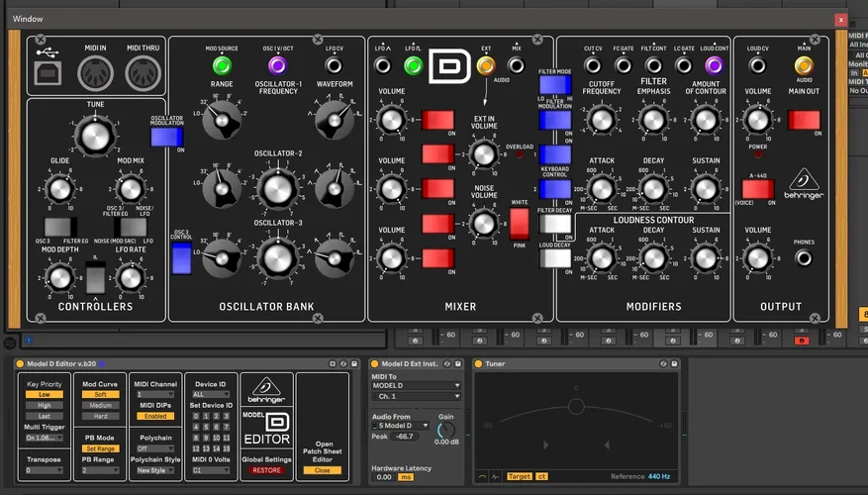
Task: Click the purple OSC 1V/OCT jack
Action: tap(278, 65)
